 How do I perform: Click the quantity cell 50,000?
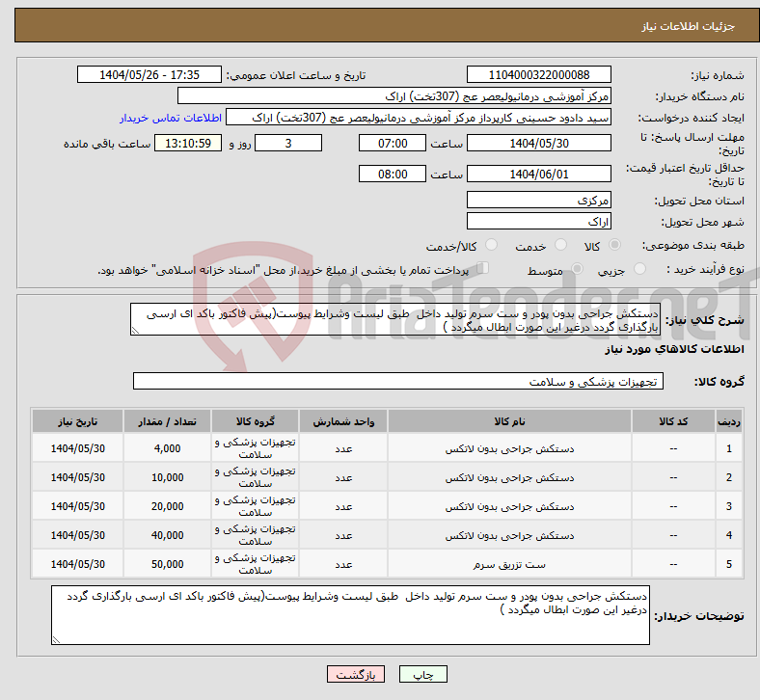pyautogui.click(x=167, y=564)
